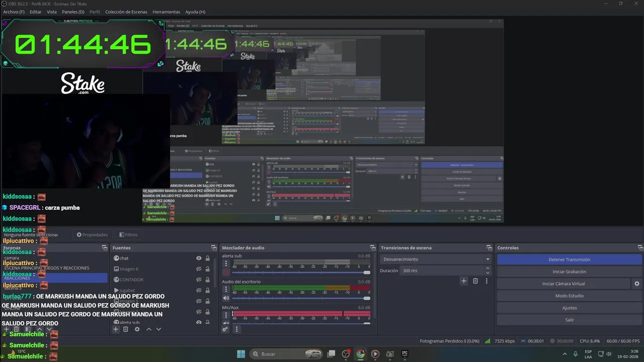Show the hidden jugabet source
The height and width of the screenshot is (362, 644).
coord(199,290)
